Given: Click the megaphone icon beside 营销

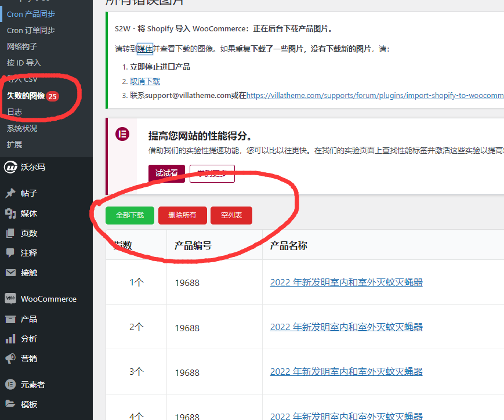Looking at the screenshot, I should pos(10,359).
